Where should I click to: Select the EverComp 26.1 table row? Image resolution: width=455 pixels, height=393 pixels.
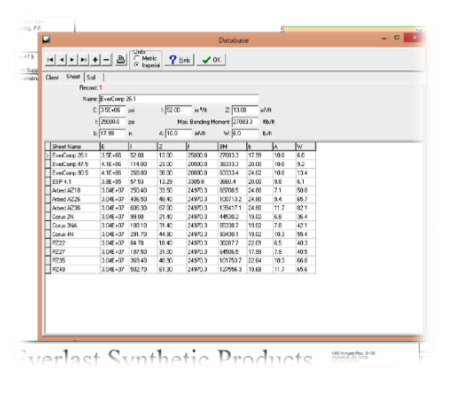[180, 155]
